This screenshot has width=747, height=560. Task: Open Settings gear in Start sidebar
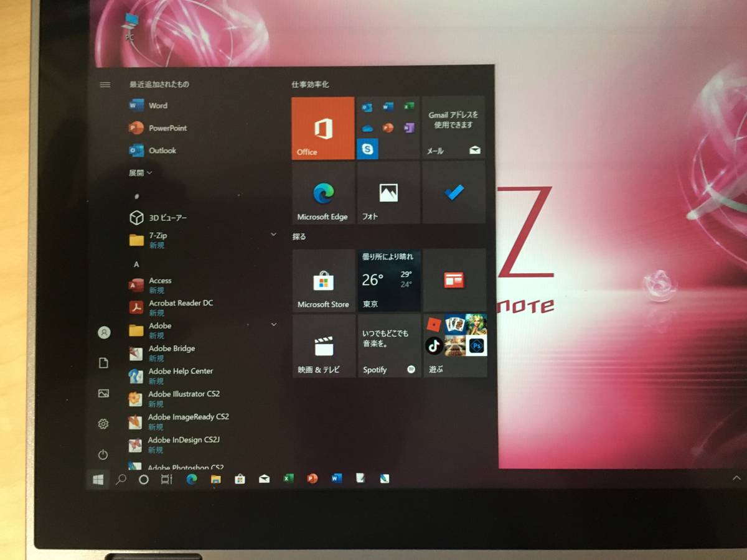(x=103, y=424)
